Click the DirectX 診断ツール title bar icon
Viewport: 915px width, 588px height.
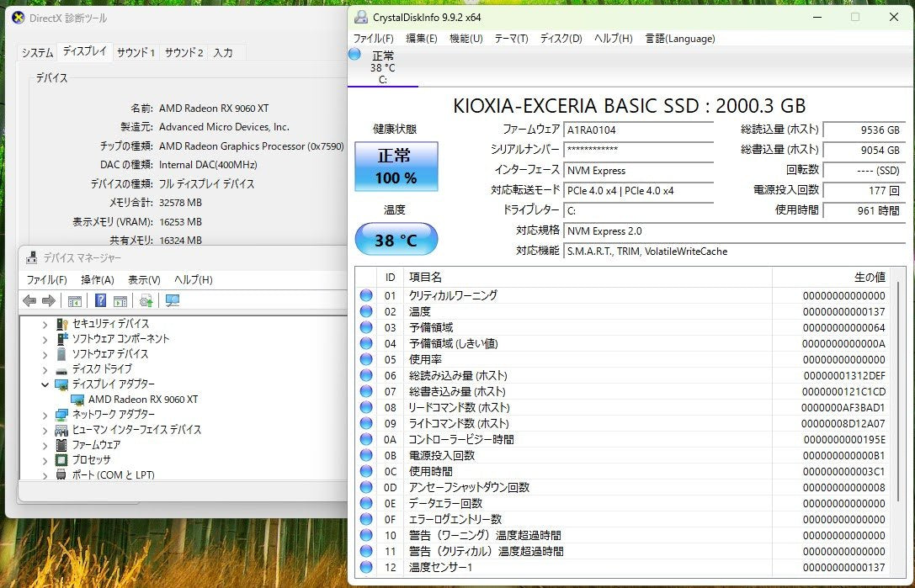[18, 18]
